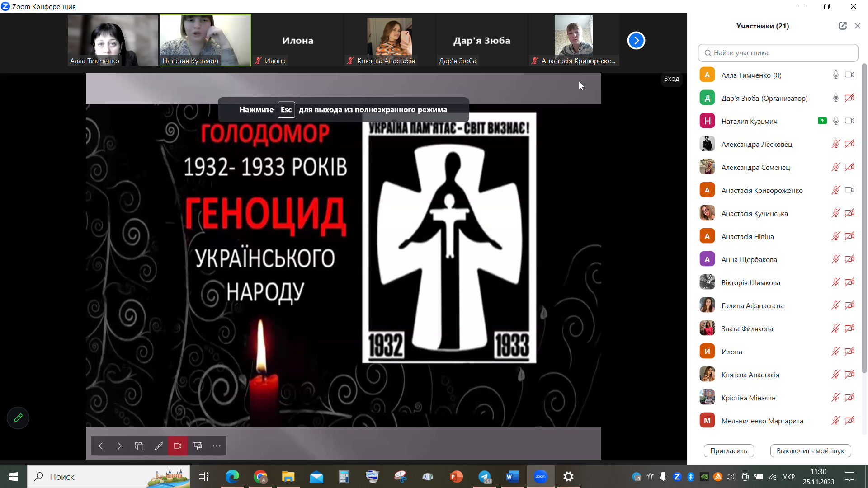Viewport: 868px width, 488px height.
Task: Click the participants list scrollbar
Action: coord(864,217)
